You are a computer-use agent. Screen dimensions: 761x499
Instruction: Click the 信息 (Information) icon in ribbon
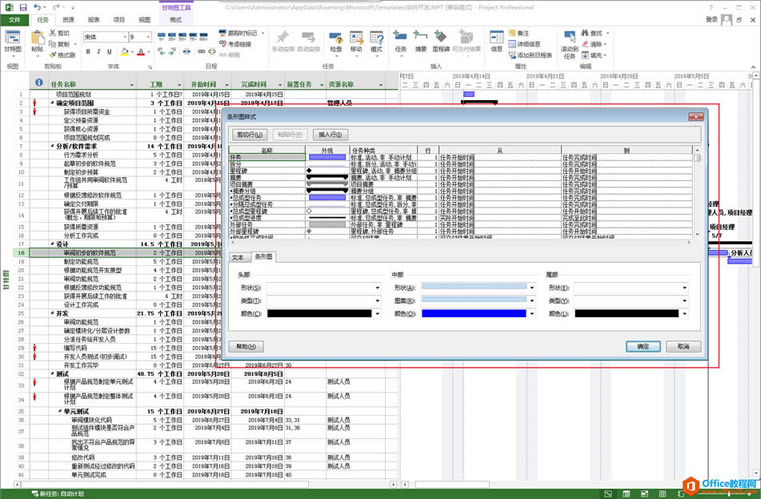click(x=496, y=40)
